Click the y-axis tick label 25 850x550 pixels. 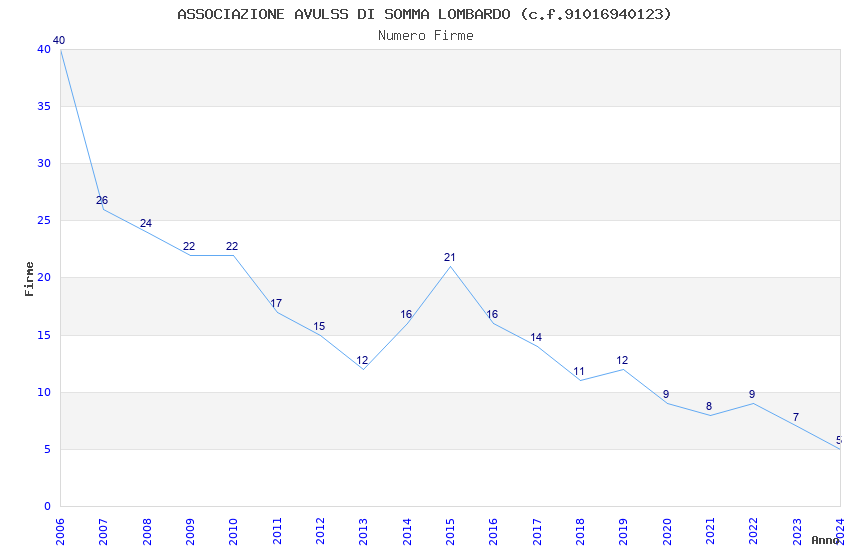(44, 221)
